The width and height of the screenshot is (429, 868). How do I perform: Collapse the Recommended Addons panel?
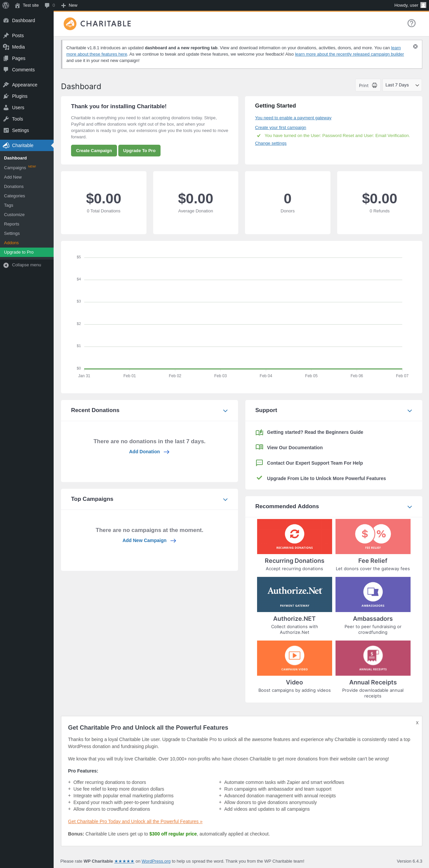point(410,507)
